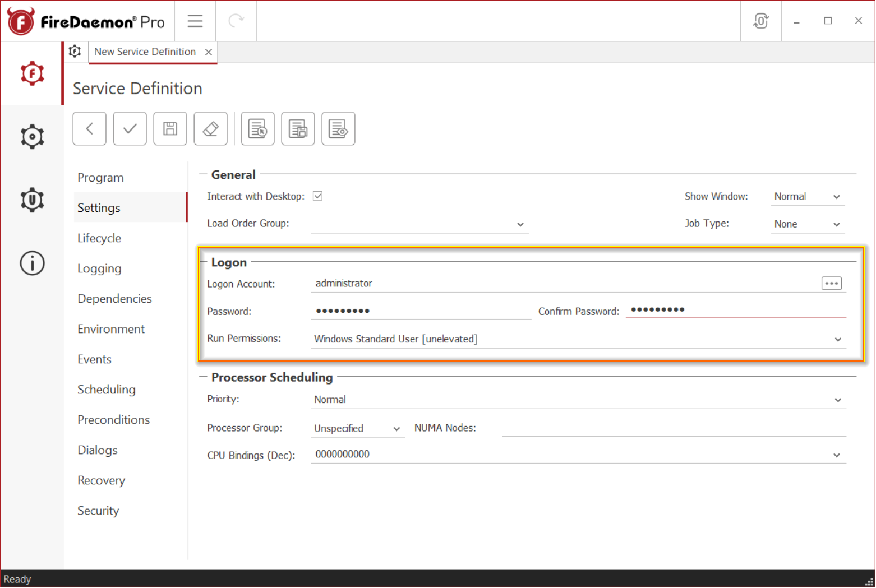The width and height of the screenshot is (876, 588).
Task: Open the session 0 switch icon
Action: [x=761, y=21]
